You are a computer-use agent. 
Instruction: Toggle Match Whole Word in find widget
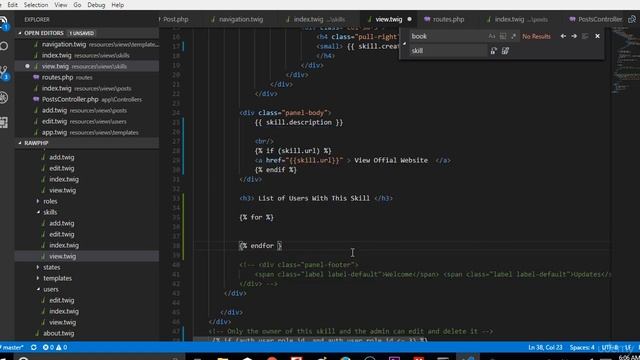point(503,36)
